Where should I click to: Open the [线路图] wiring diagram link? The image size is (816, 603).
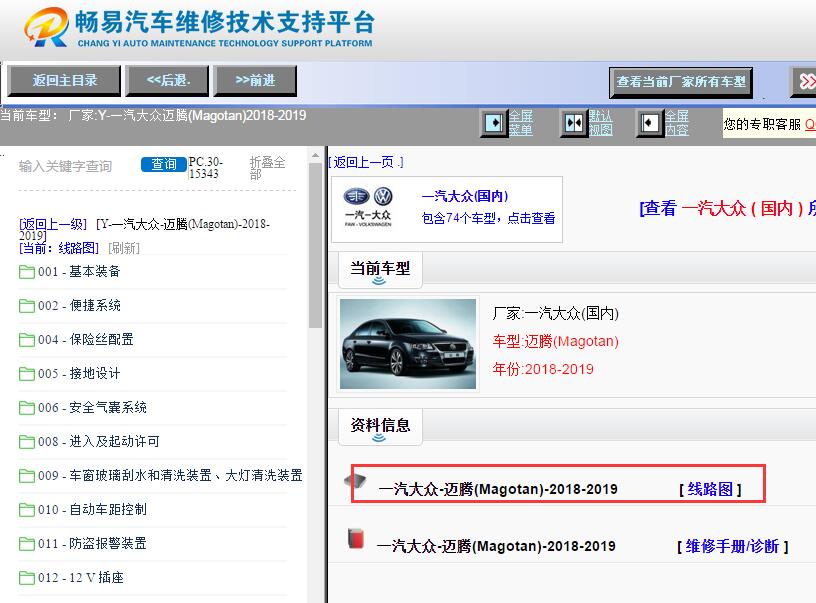pyautogui.click(x=710, y=489)
